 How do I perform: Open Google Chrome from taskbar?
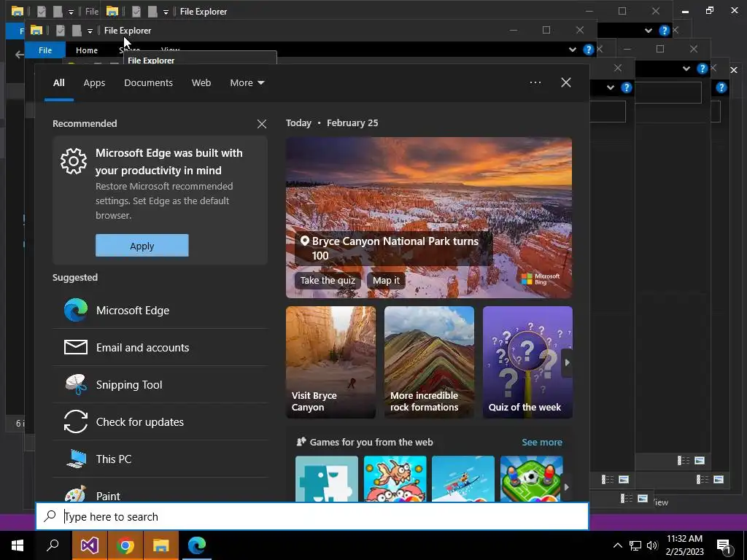point(125,545)
